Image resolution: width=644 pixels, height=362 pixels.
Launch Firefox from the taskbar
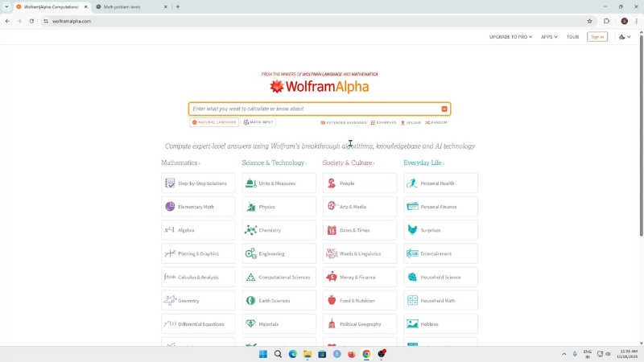coord(352,354)
